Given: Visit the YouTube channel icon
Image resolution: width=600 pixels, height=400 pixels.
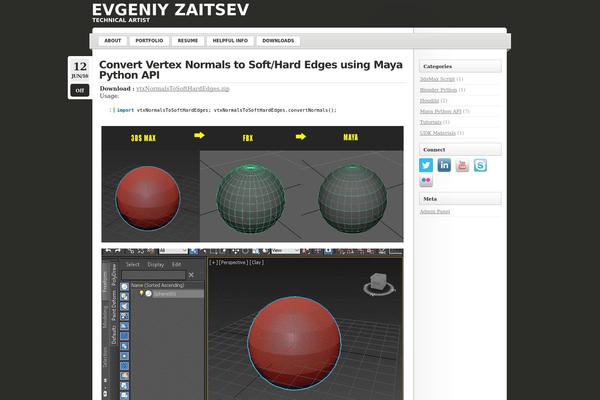Looking at the screenshot, I should pyautogui.click(x=462, y=165).
